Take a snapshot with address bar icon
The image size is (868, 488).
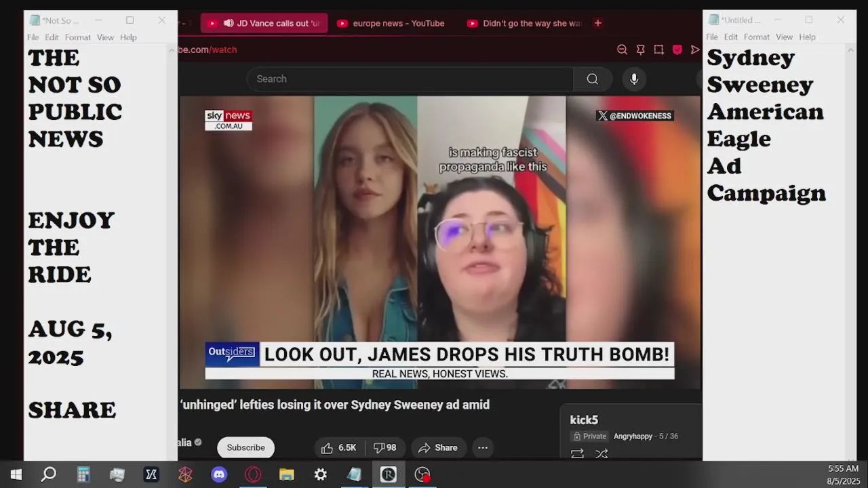[x=658, y=49]
